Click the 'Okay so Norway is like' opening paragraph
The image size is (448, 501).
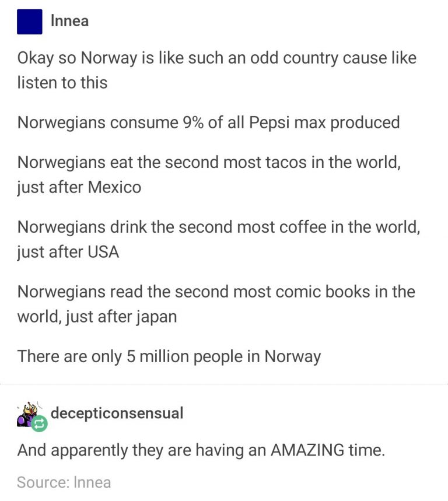[x=216, y=70]
